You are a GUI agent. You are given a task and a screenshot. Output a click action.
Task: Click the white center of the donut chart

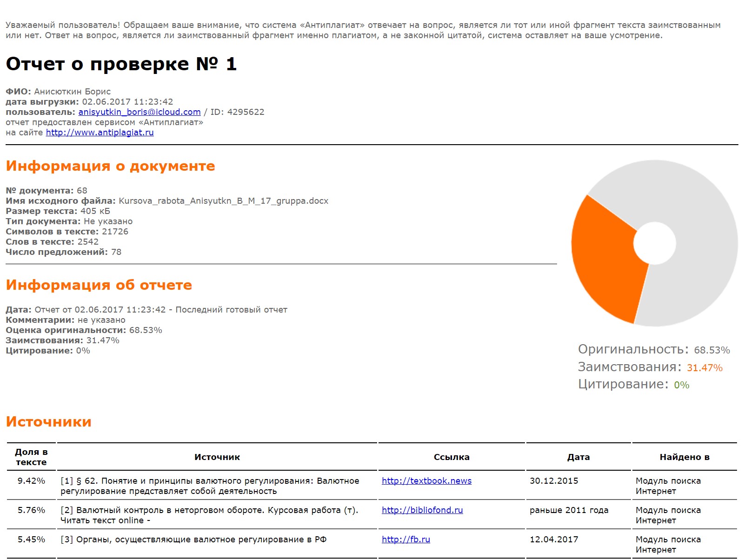655,243
